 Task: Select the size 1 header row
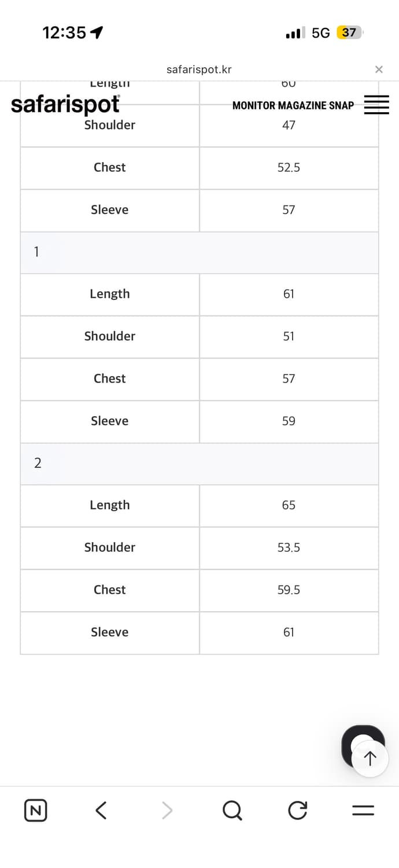coord(199,252)
